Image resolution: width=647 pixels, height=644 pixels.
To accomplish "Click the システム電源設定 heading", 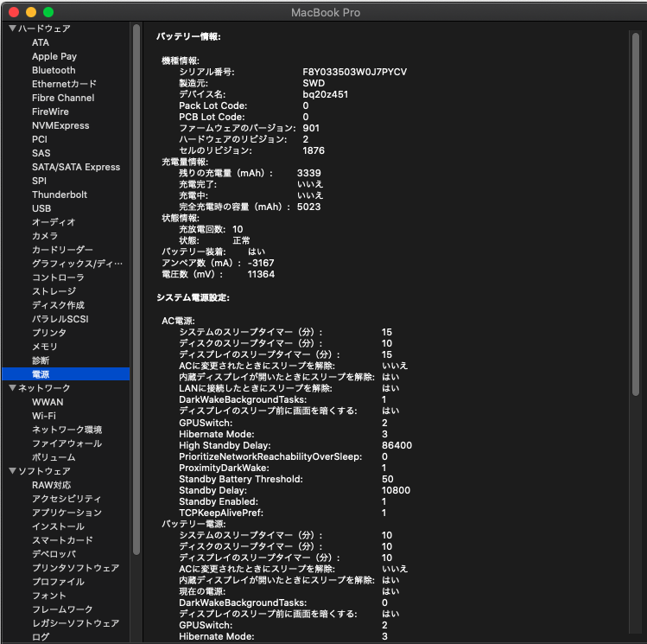I will 193,297.
